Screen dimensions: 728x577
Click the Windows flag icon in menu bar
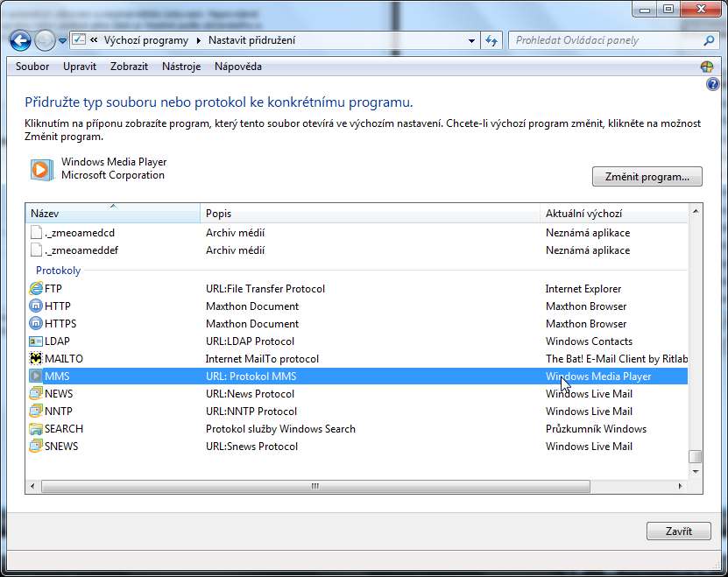pyautogui.click(x=707, y=67)
